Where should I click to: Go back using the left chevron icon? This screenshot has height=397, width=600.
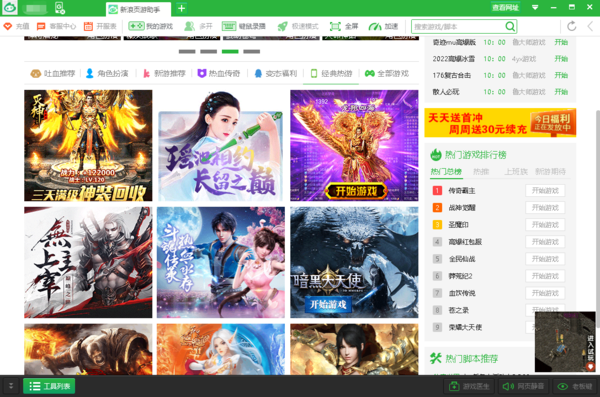pyautogui.click(x=590, y=26)
